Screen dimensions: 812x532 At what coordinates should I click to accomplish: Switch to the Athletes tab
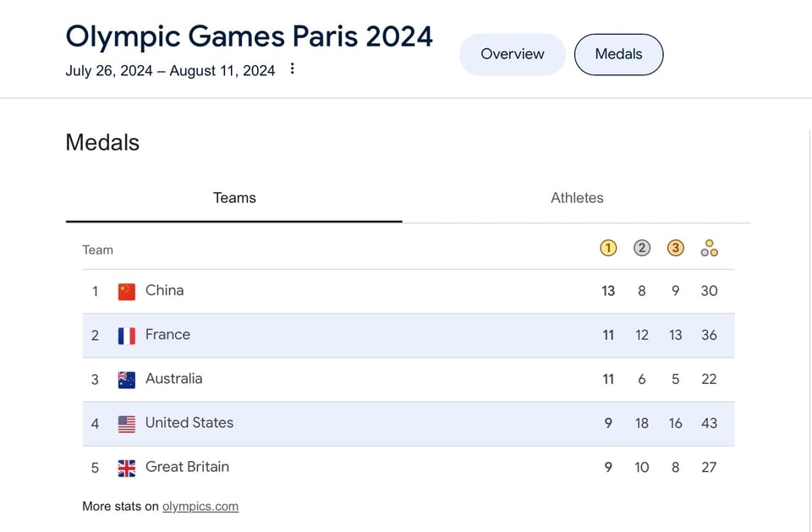(x=577, y=198)
